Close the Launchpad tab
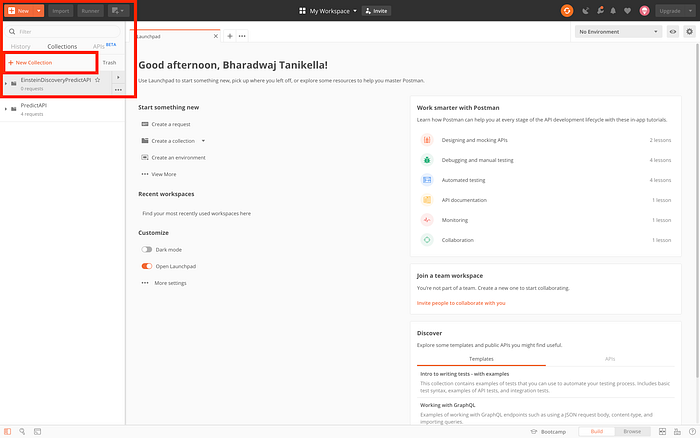This screenshot has height=438, width=700. click(x=216, y=36)
